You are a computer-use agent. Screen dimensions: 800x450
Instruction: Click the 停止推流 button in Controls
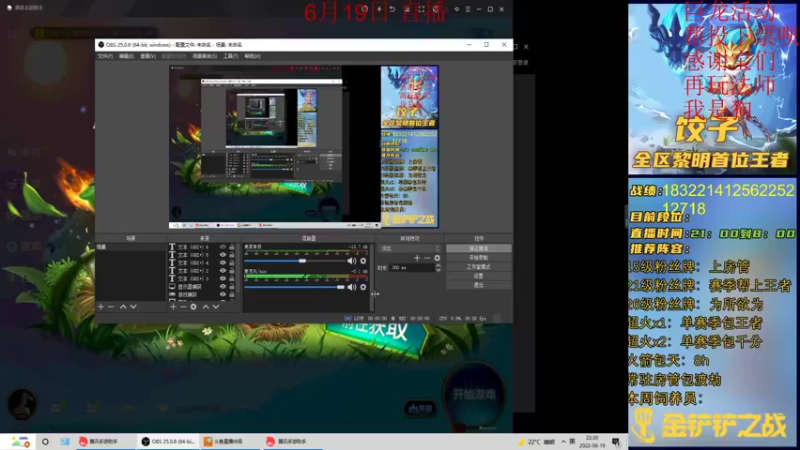pos(479,248)
